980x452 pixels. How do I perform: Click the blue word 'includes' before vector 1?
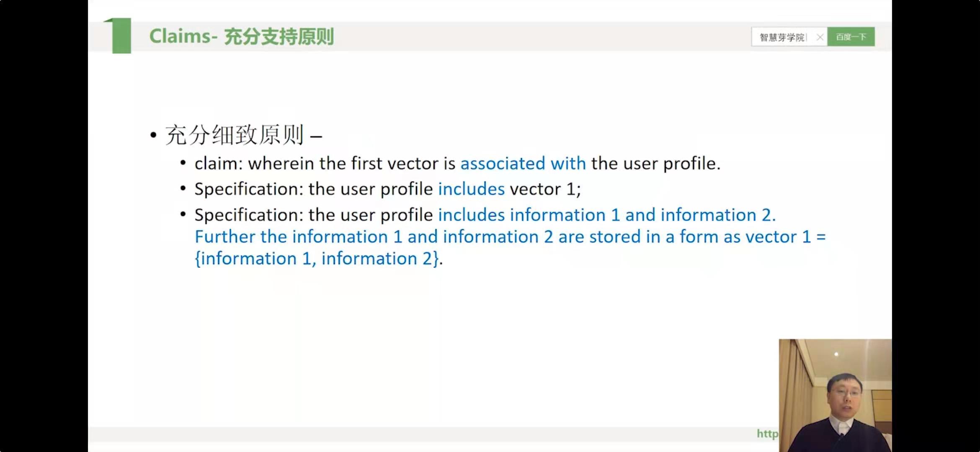click(471, 189)
